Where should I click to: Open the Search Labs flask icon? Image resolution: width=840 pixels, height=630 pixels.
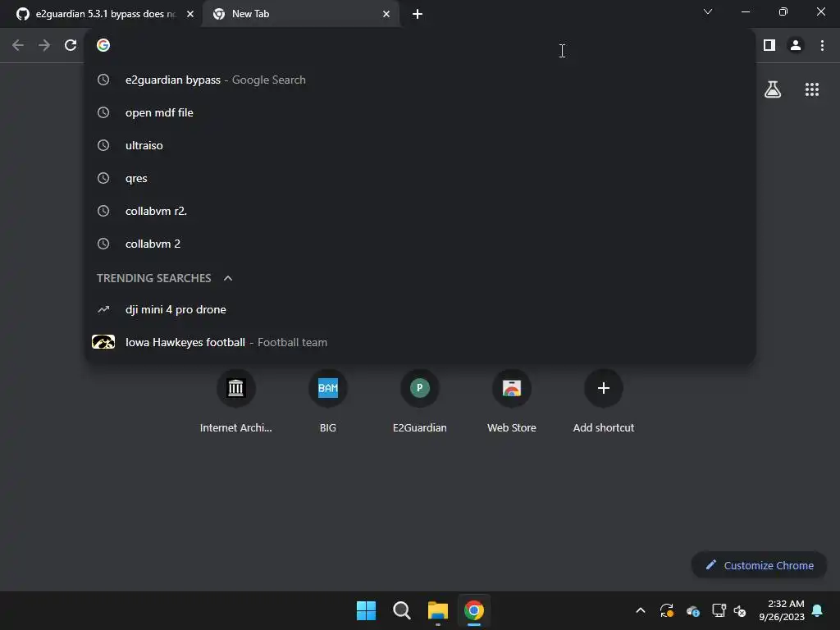pos(773,89)
